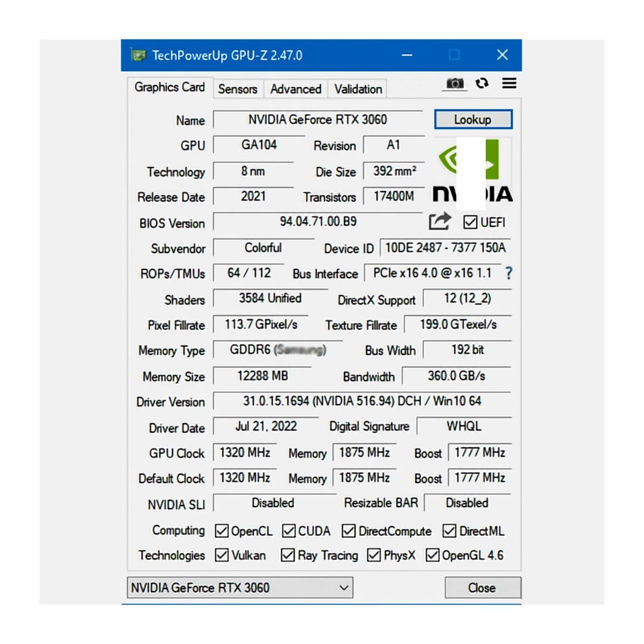644x644 pixels.
Task: Open the Advanced tab
Action: [x=296, y=89]
